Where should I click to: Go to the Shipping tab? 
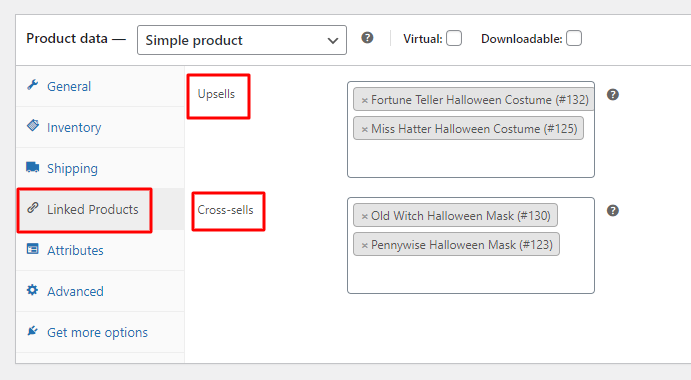(x=100, y=168)
